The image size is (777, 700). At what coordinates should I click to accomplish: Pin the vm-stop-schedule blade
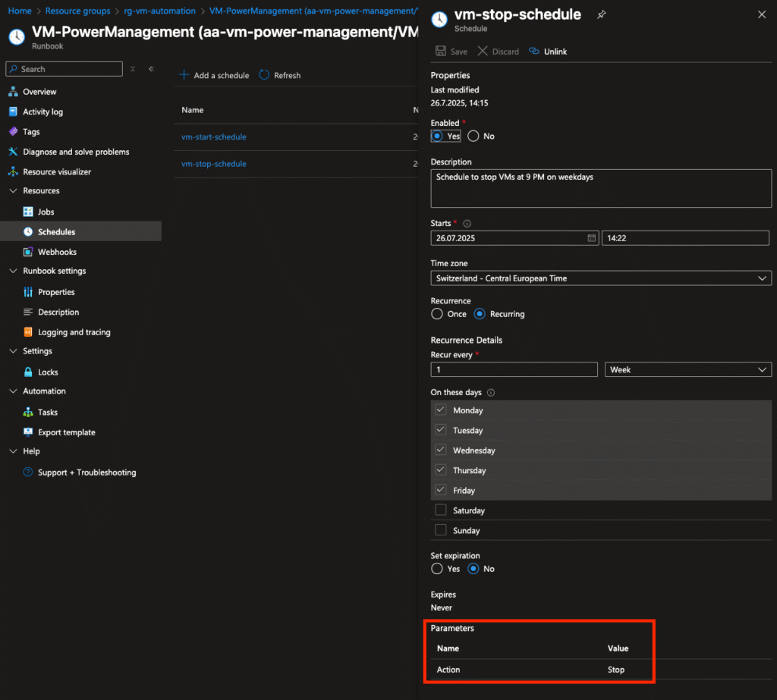coord(601,15)
